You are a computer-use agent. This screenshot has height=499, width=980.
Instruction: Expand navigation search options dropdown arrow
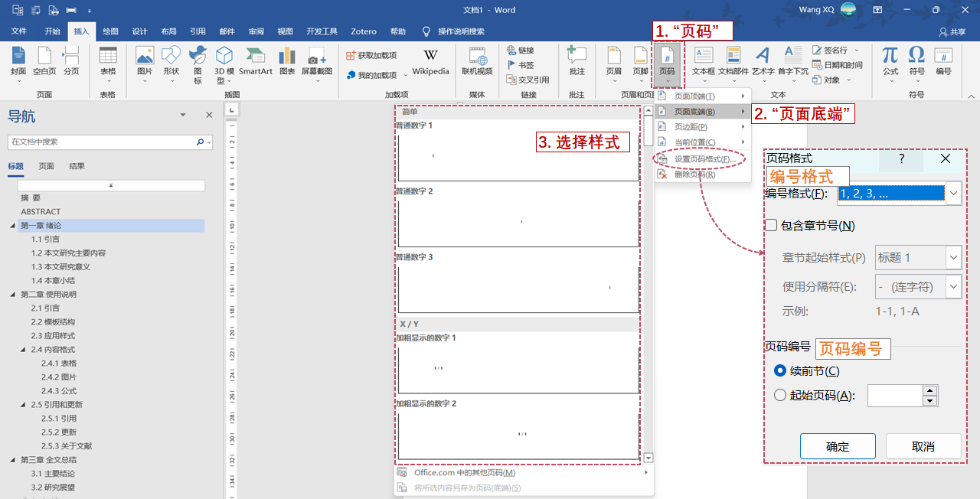209,142
